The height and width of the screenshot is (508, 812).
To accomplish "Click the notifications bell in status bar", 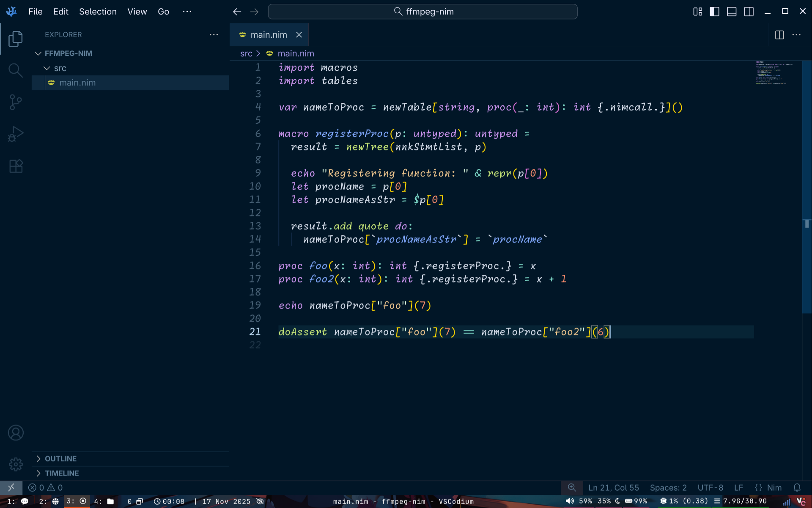I will (x=797, y=488).
